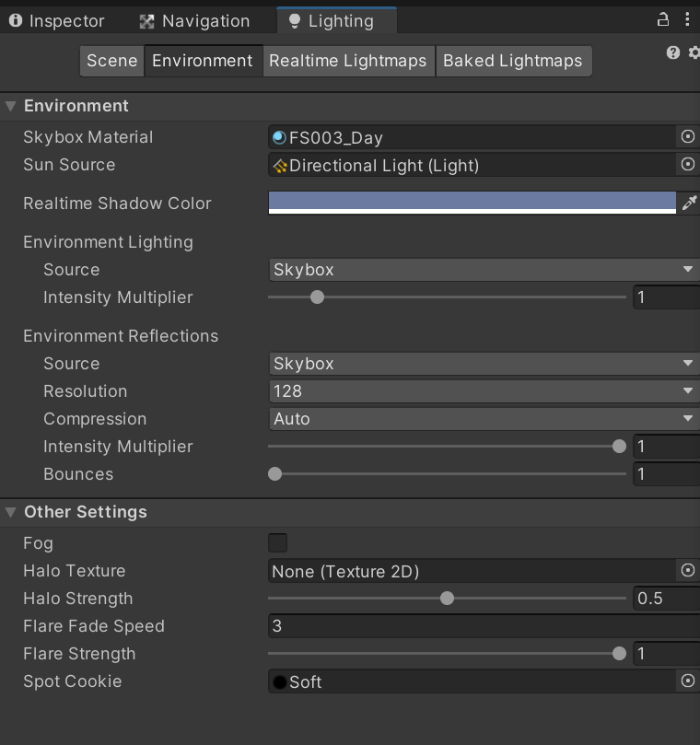Open the Environment Lighting Source dropdown

point(484,270)
